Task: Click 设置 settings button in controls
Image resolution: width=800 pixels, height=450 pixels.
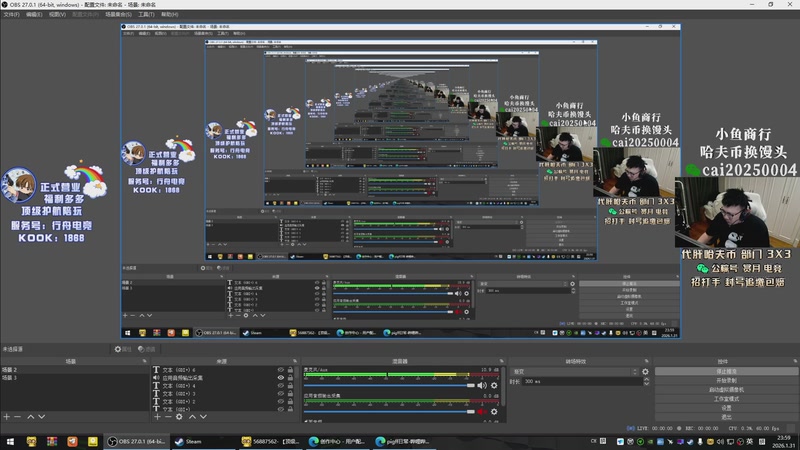Action: (x=726, y=408)
